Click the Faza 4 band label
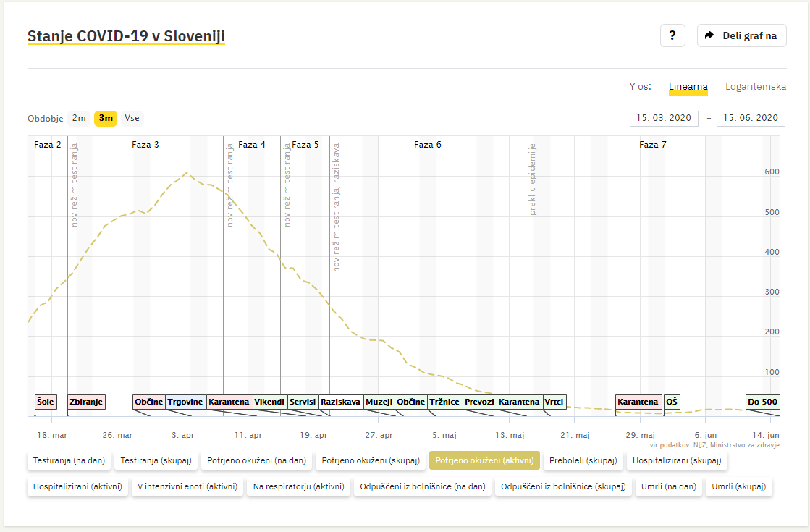This screenshot has width=810, height=532. [x=252, y=145]
